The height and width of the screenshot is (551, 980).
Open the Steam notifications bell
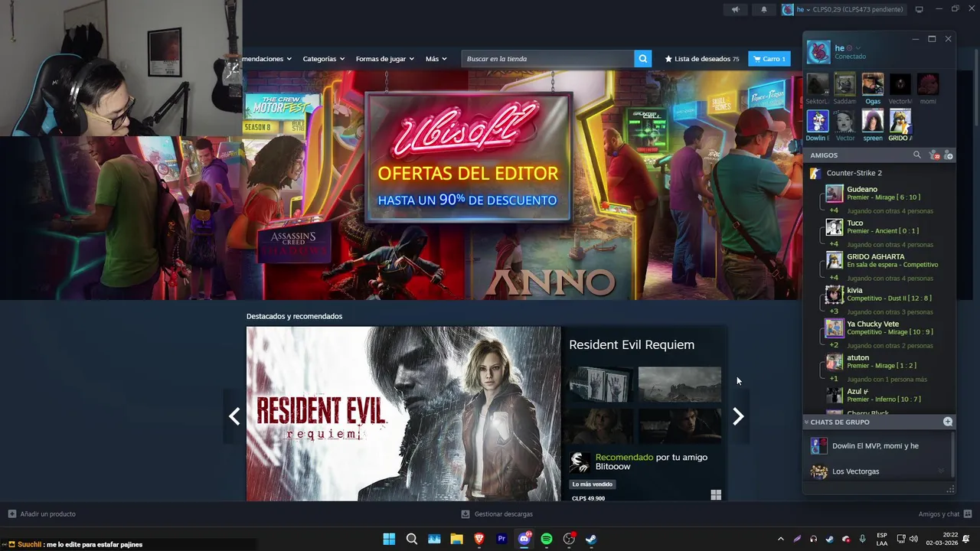(764, 9)
